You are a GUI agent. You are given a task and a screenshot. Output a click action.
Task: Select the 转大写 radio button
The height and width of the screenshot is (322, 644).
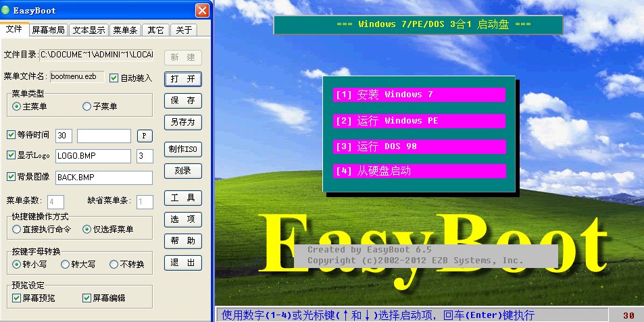click(65, 265)
